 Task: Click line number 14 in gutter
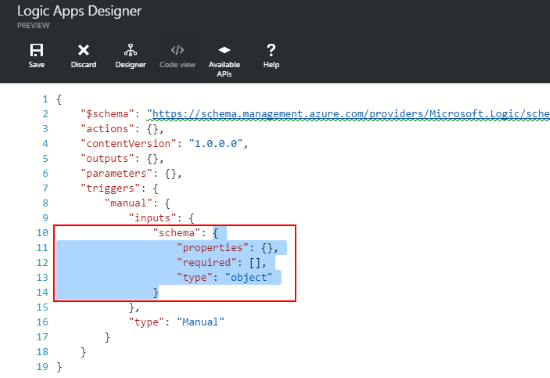pos(42,292)
